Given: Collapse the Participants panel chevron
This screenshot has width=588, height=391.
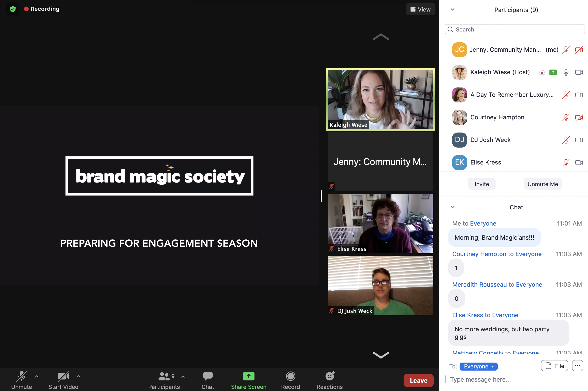Looking at the screenshot, I should click(452, 10).
